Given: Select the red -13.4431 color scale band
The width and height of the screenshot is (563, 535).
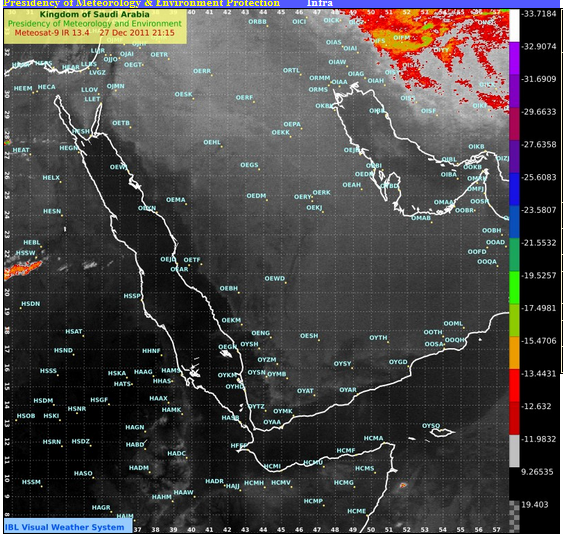Looking at the screenshot, I should coord(514,386).
